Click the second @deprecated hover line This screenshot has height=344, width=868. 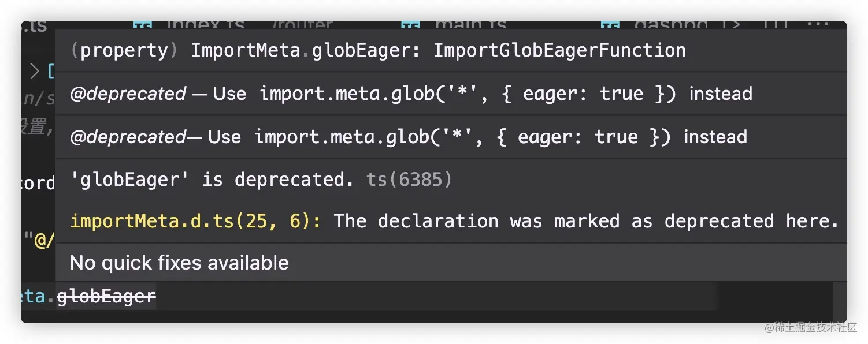click(x=408, y=137)
